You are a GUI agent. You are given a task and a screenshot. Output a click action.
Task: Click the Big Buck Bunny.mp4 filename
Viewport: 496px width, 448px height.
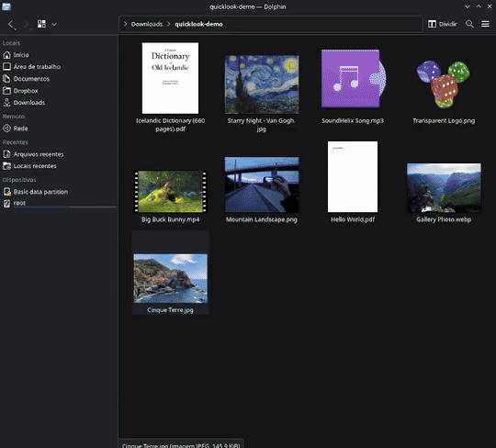coord(171,219)
